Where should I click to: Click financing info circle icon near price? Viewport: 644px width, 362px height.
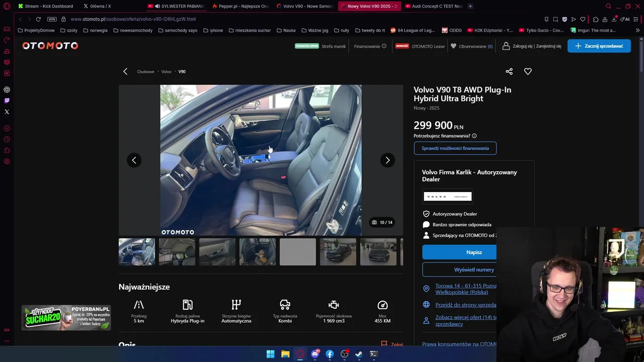[x=474, y=136]
